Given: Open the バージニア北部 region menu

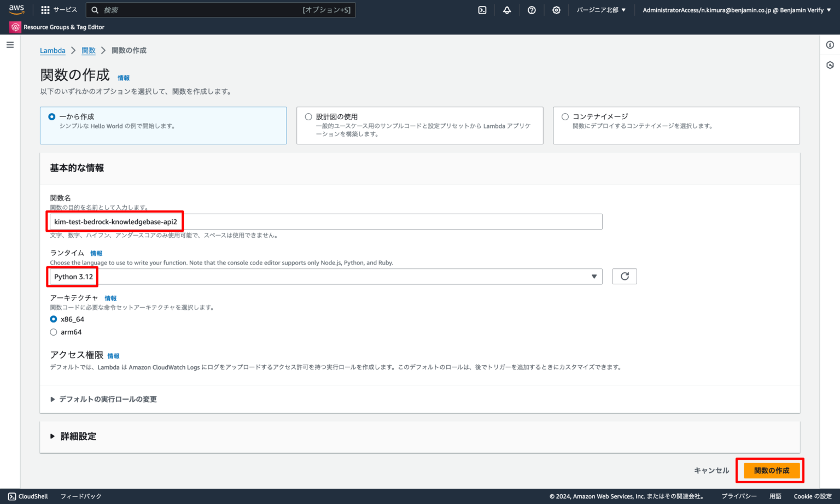Looking at the screenshot, I should (x=600, y=9).
